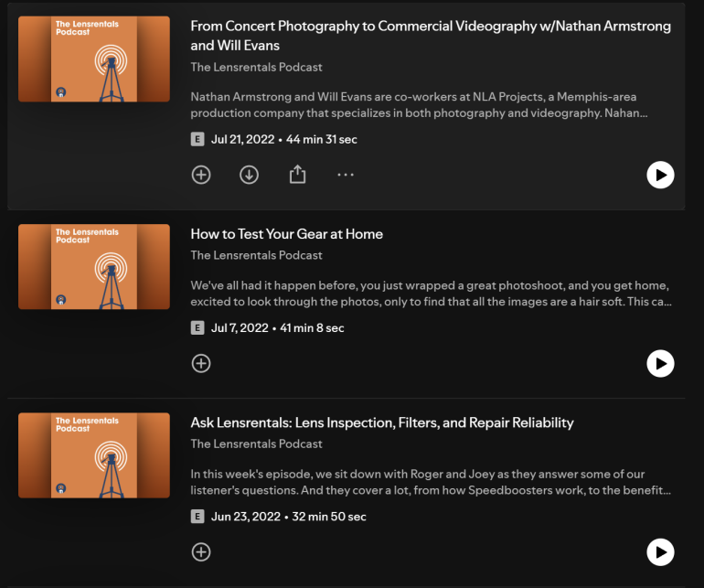Click the explicit E badge beside Jul 21, 2022
Viewport: 704px width, 588px height.
tap(197, 139)
